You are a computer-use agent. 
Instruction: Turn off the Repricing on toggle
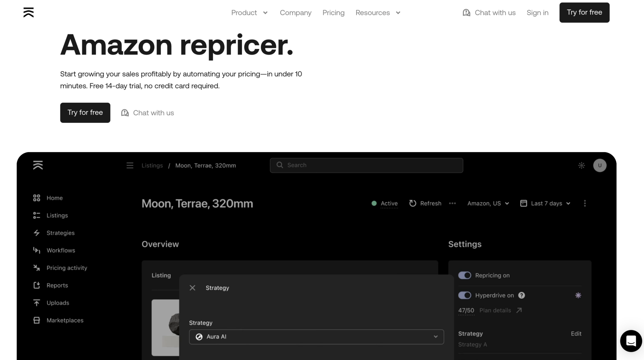(x=465, y=275)
